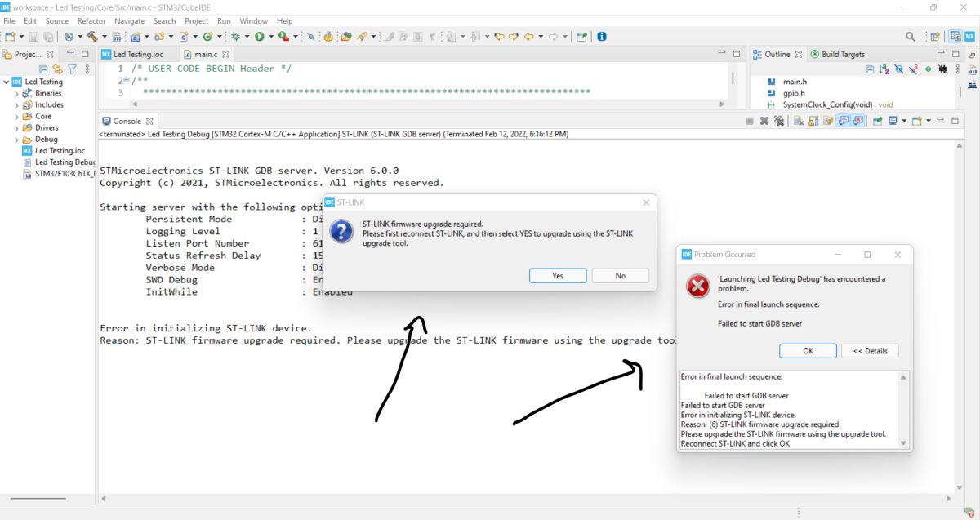Click the Save icon in main toolbar
Screen dimensions: 980x520
(x=33, y=37)
